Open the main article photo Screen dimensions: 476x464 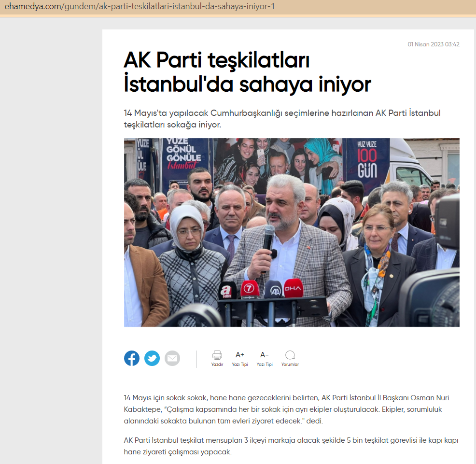pyautogui.click(x=292, y=232)
